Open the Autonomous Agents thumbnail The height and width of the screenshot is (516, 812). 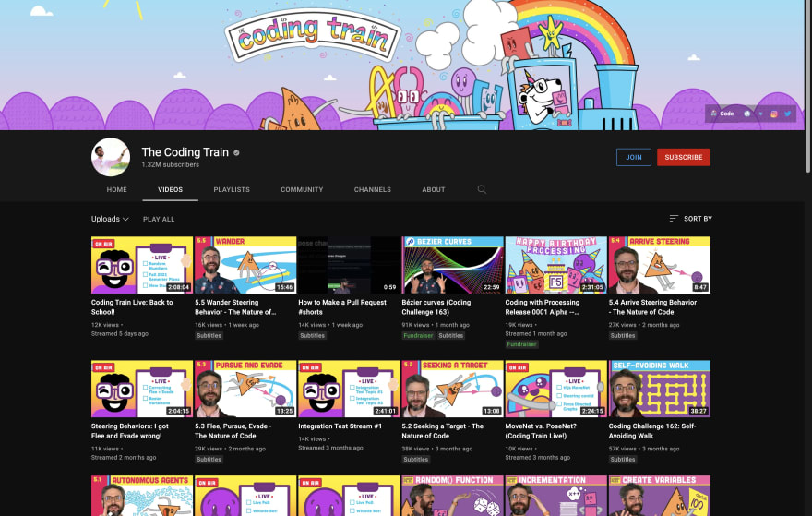coord(142,496)
